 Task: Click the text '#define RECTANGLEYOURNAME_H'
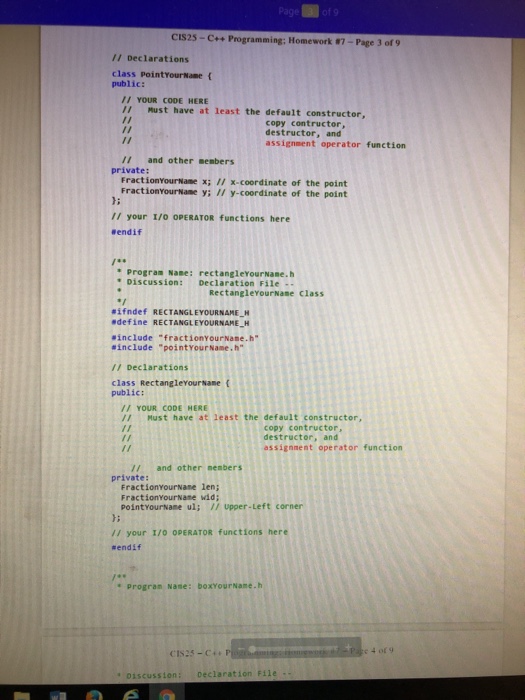click(180, 322)
